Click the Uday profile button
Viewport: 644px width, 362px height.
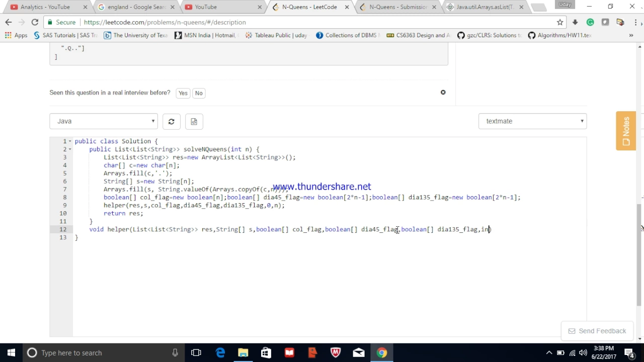click(565, 5)
